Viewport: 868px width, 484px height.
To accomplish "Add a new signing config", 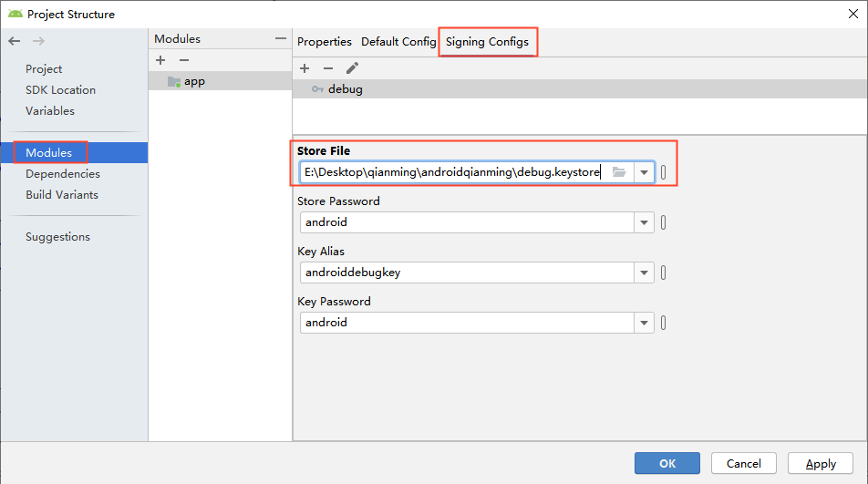I will point(305,68).
